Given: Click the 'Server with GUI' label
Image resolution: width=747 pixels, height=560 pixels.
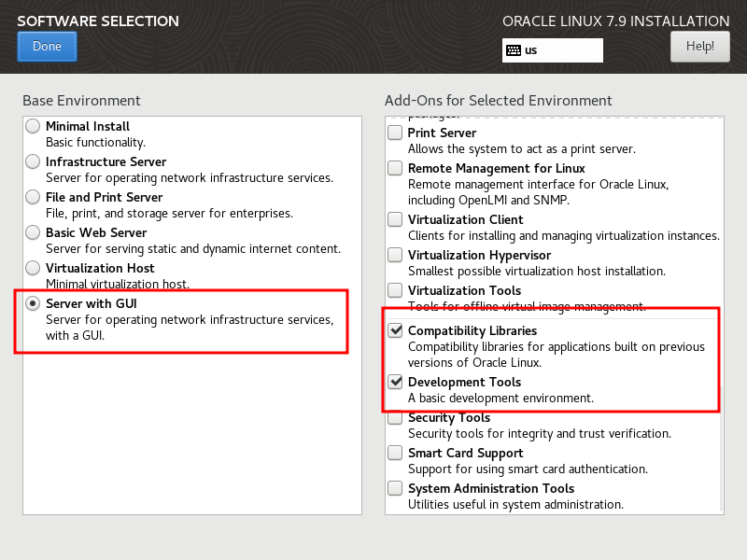Looking at the screenshot, I should tap(91, 304).
